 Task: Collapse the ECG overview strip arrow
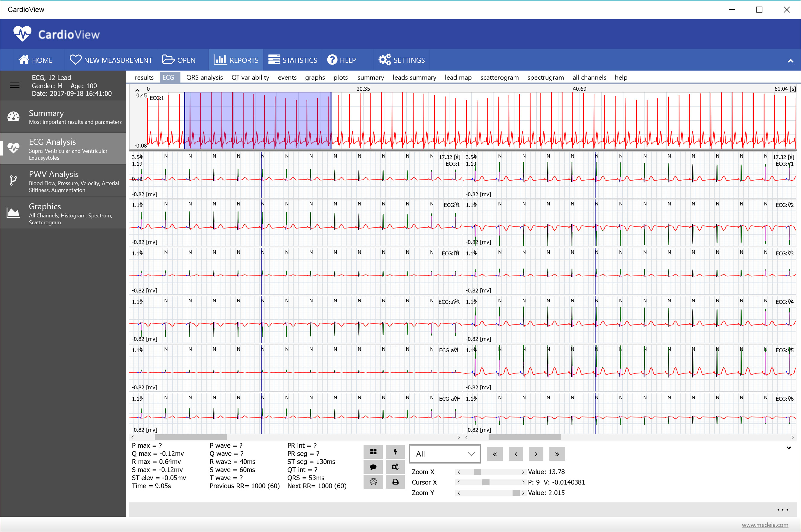(137, 90)
